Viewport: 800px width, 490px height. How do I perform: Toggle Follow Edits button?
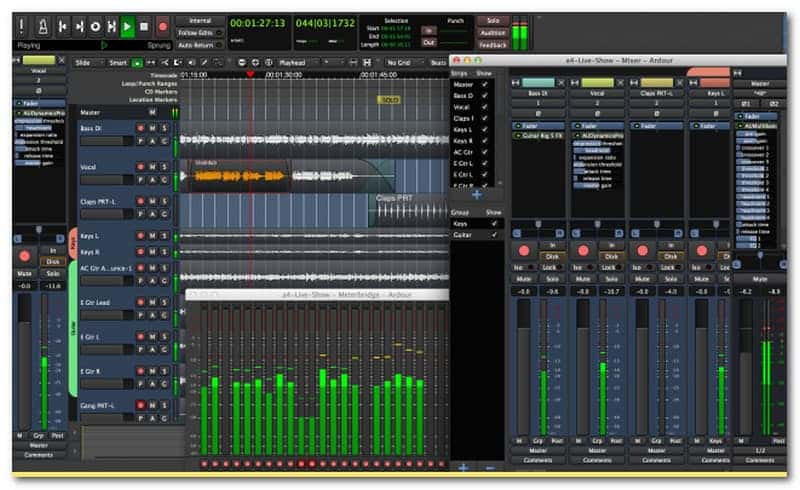coord(199,33)
